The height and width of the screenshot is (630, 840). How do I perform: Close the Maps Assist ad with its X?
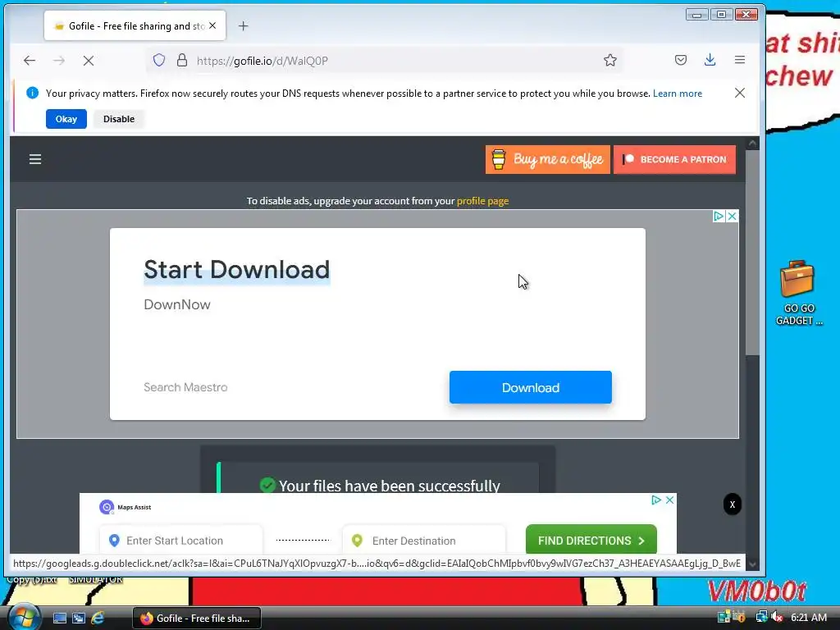(x=669, y=500)
